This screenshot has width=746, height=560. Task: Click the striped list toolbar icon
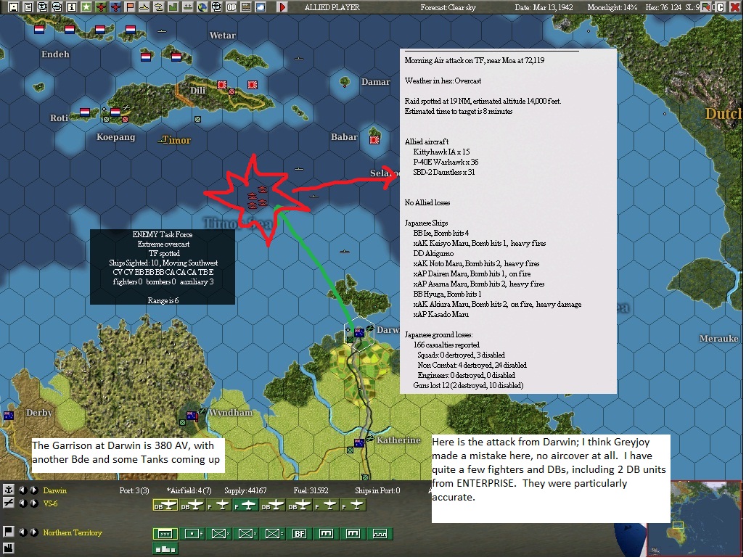tap(246, 7)
